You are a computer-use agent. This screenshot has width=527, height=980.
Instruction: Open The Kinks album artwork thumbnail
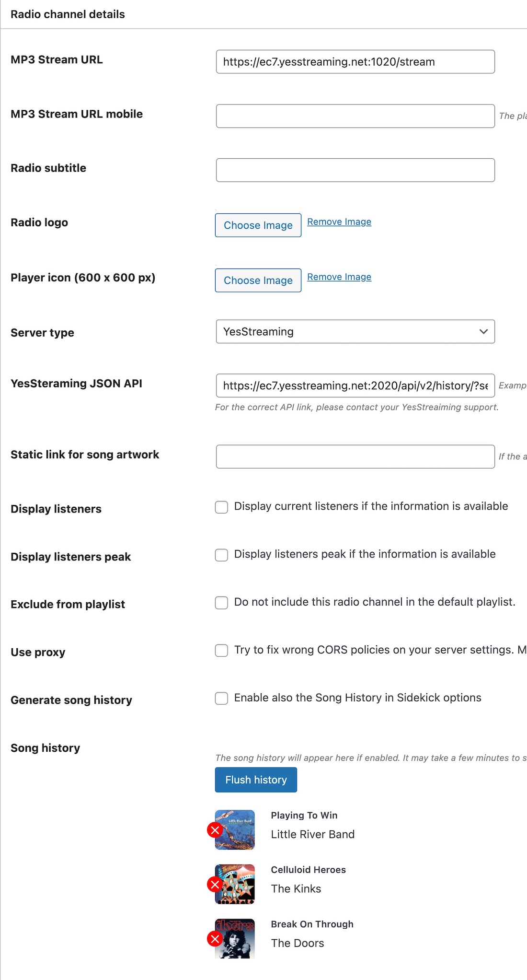pos(235,884)
